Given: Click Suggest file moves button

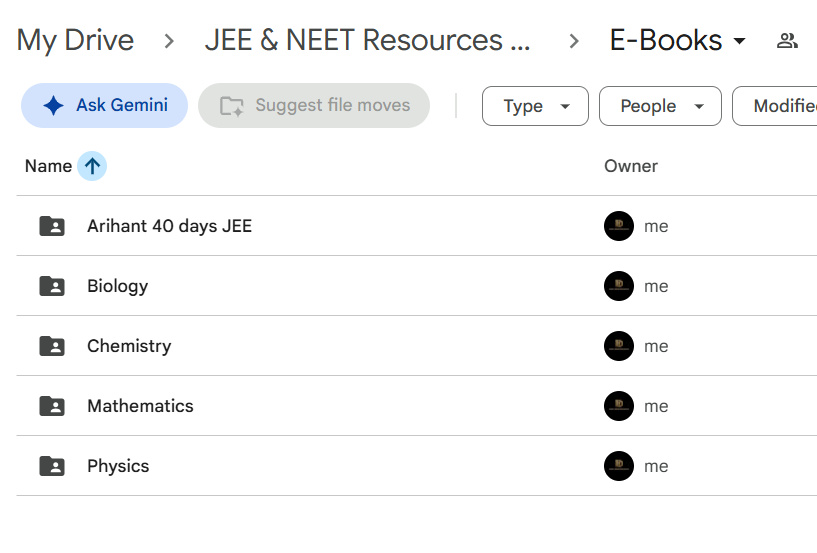Looking at the screenshot, I should (314, 105).
